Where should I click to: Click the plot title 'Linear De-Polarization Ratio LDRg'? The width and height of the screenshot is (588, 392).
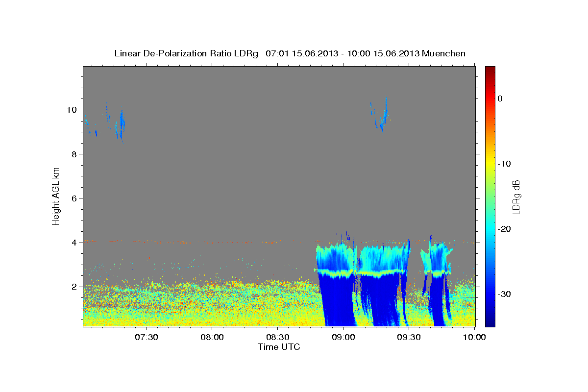(186, 53)
